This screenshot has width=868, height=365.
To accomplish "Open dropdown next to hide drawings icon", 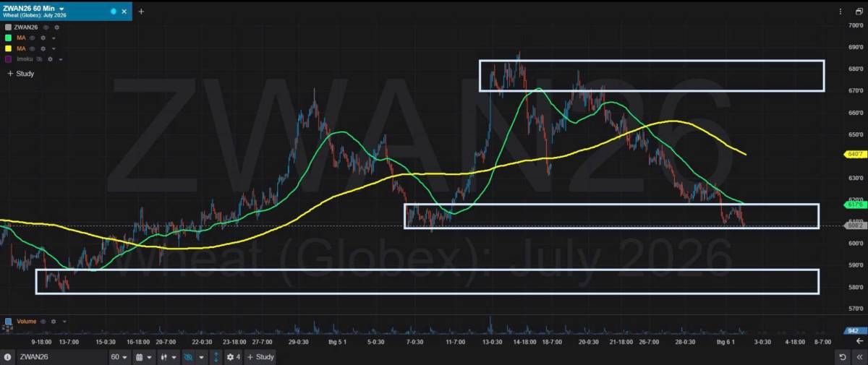I will (x=201, y=357).
